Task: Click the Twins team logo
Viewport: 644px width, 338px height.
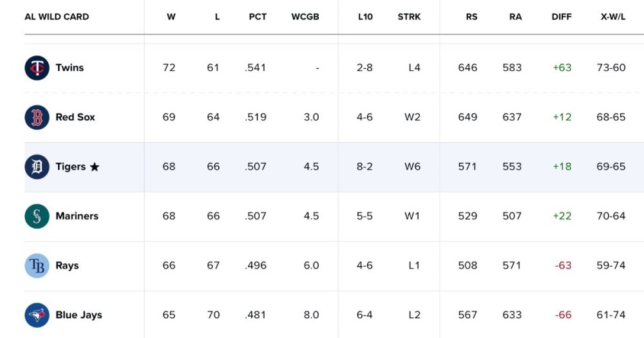Action: point(37,68)
